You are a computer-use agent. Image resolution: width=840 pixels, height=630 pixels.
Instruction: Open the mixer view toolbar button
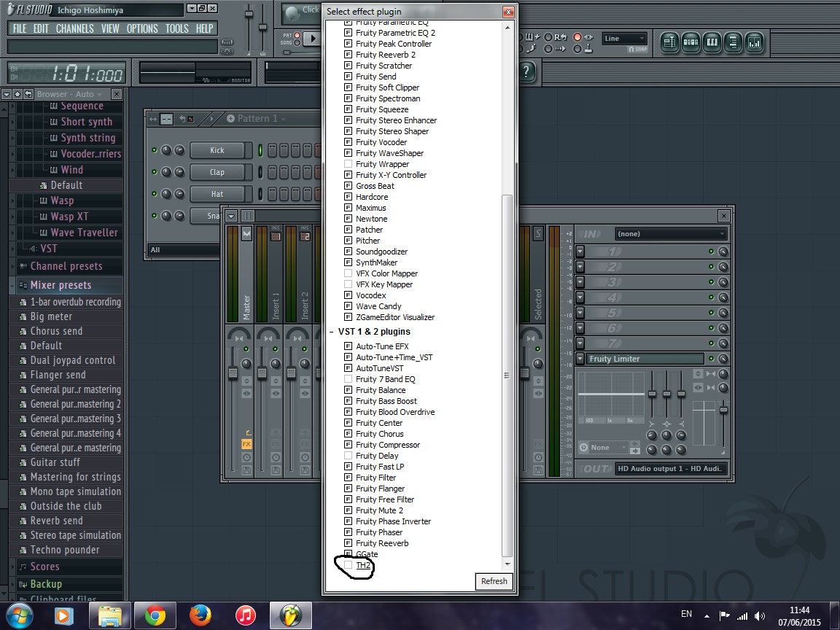click(754, 42)
